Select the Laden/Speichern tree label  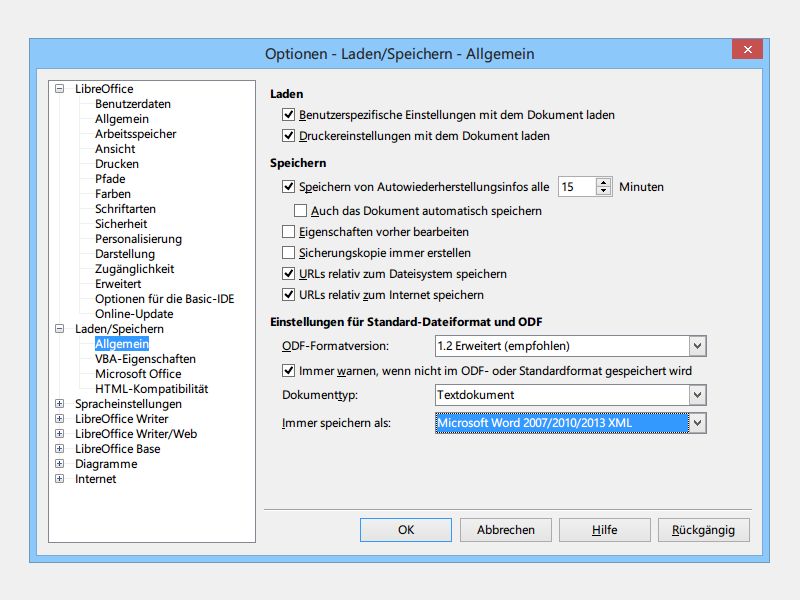pos(119,329)
